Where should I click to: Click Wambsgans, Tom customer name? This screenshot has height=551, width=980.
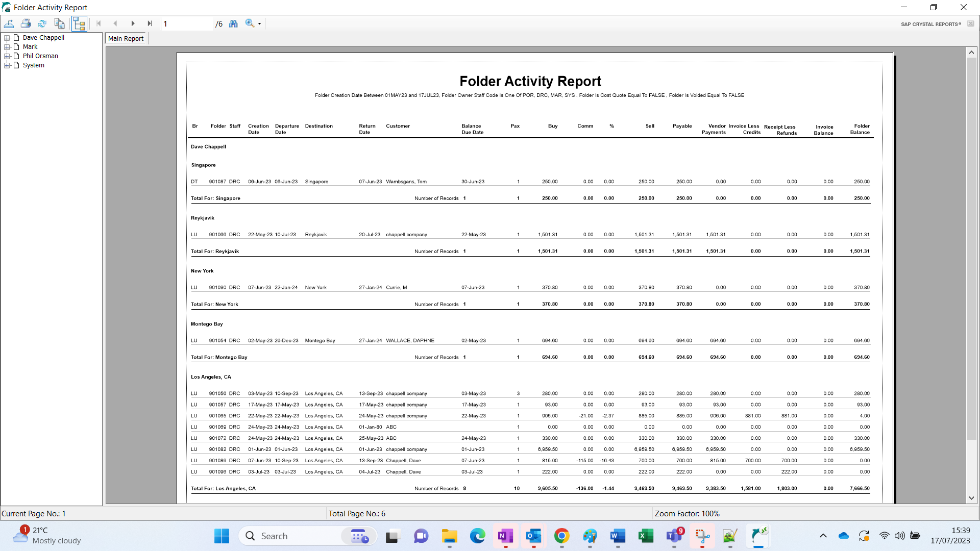[x=406, y=182]
